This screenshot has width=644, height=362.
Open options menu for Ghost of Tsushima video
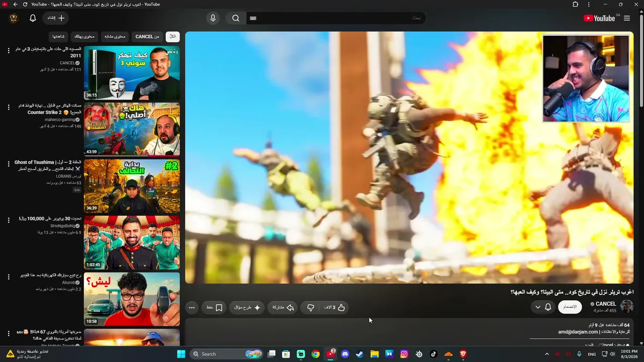point(9,164)
